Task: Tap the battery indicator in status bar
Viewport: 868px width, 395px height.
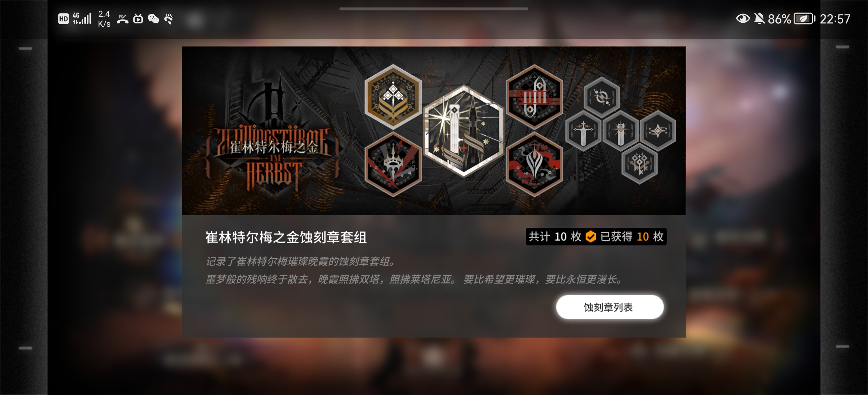Action: tap(805, 19)
